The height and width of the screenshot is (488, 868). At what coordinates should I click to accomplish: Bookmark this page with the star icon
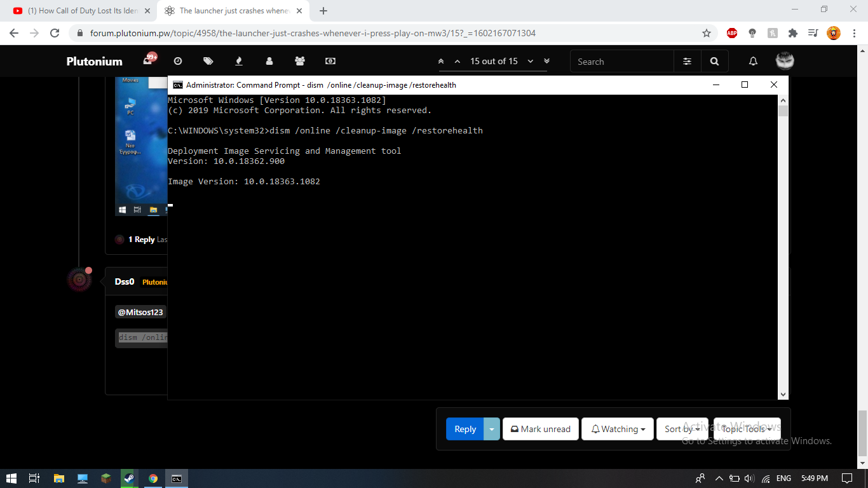coord(707,33)
